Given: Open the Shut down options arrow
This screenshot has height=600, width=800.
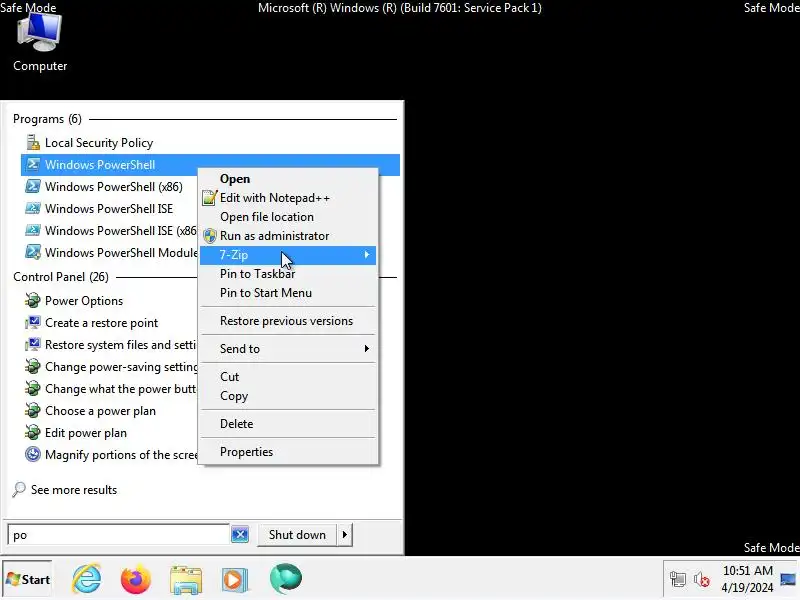Looking at the screenshot, I should click(x=345, y=535).
